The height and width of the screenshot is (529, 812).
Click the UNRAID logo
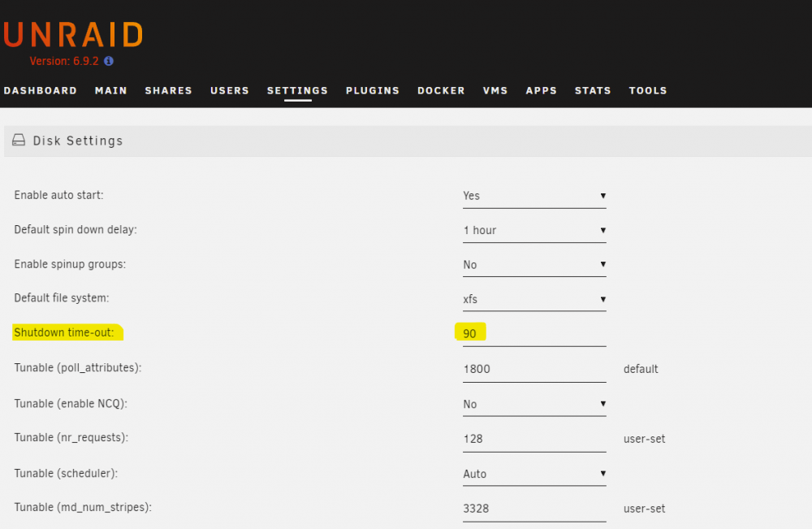click(x=73, y=35)
